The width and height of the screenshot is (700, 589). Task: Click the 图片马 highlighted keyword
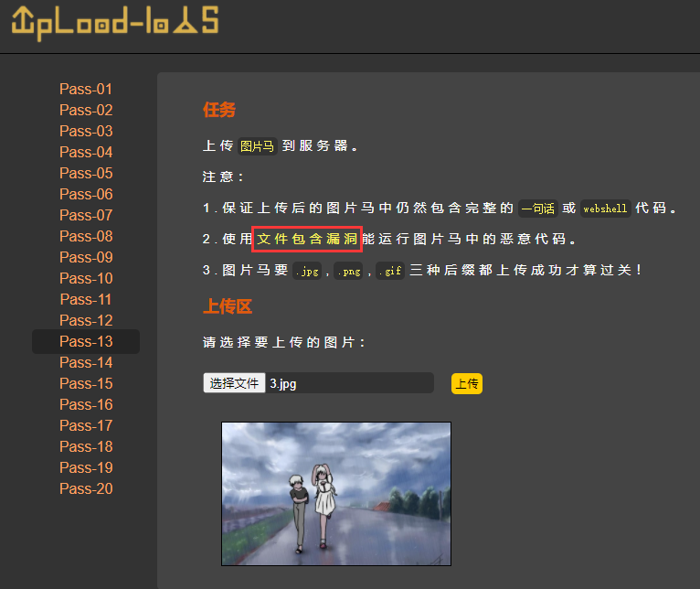tap(257, 146)
